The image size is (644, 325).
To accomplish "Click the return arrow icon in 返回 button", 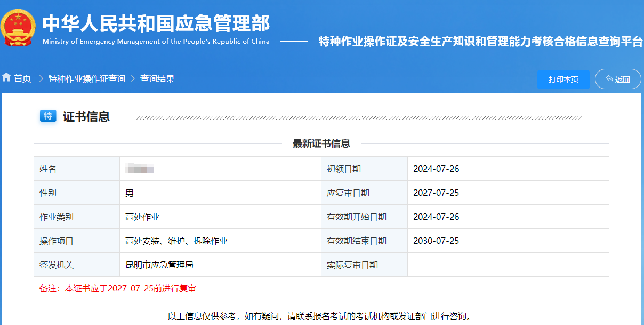I will (x=609, y=79).
